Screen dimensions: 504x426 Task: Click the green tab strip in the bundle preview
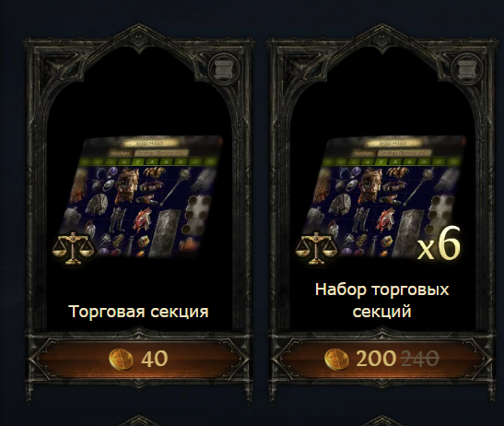[394, 161]
